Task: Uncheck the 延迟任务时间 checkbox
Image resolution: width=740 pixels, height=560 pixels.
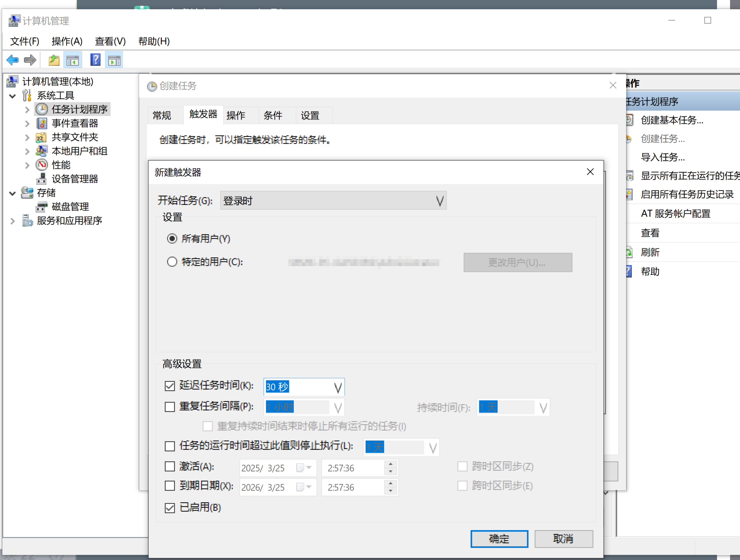Action: click(x=170, y=386)
